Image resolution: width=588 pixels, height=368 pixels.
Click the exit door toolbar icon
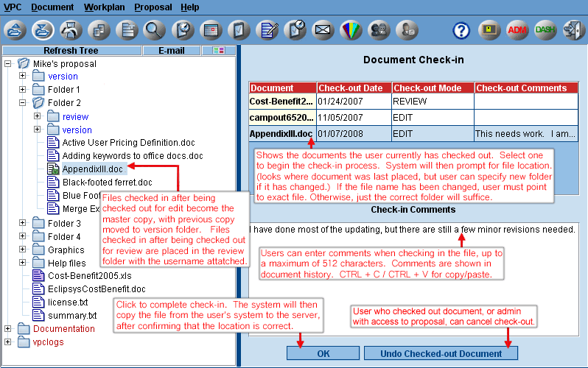573,30
